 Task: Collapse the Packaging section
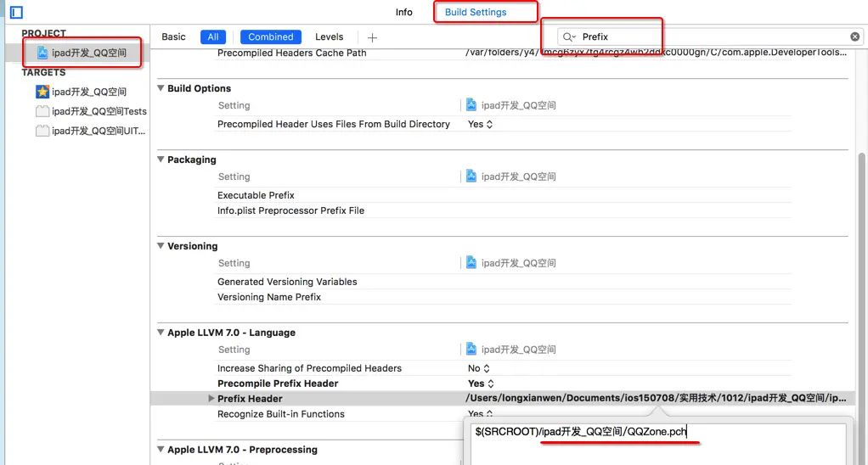click(161, 160)
